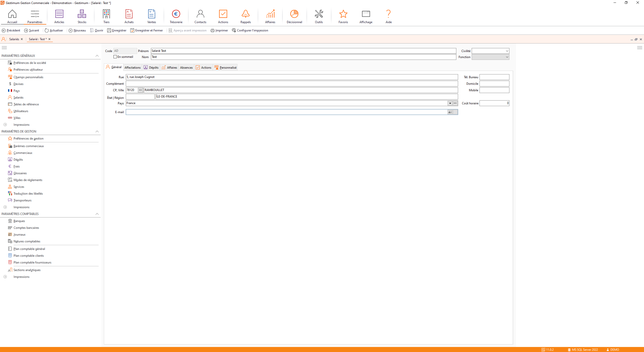Open the Contacts module
Viewport: 644px width, 352px height.
200,17
